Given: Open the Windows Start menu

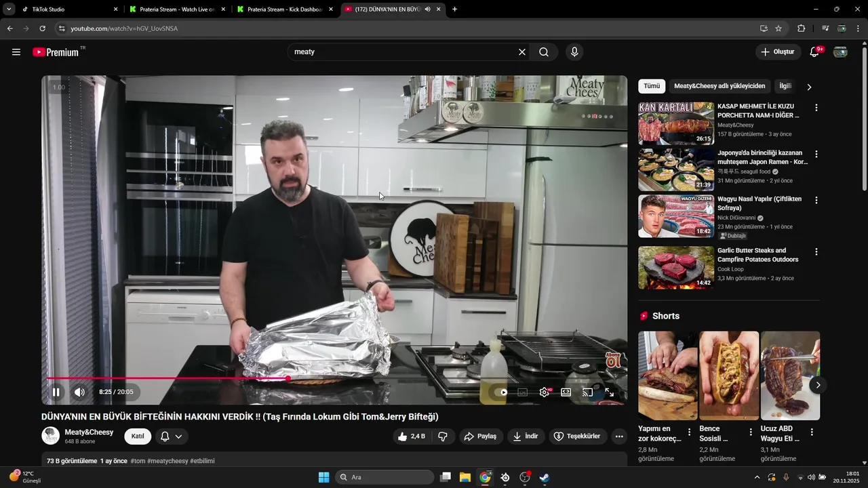Looking at the screenshot, I should tap(324, 477).
